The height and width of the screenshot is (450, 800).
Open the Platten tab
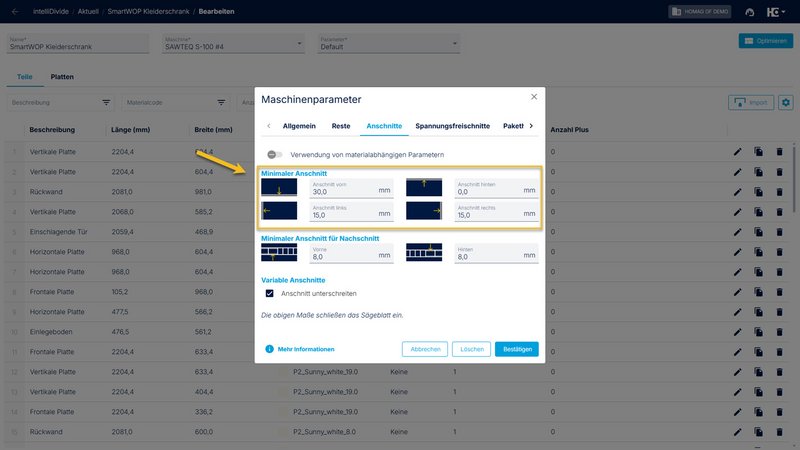point(63,77)
